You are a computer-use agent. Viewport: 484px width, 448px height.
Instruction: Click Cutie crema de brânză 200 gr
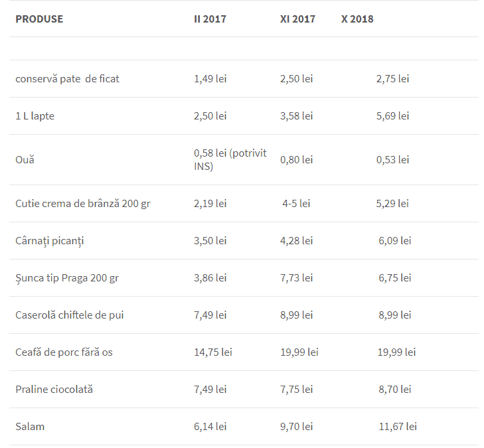click(x=83, y=203)
